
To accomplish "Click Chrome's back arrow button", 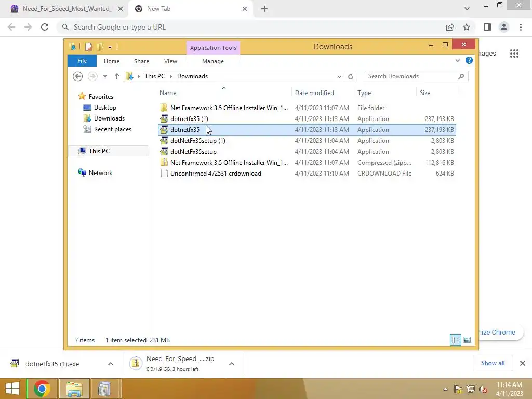I will coord(11,27).
